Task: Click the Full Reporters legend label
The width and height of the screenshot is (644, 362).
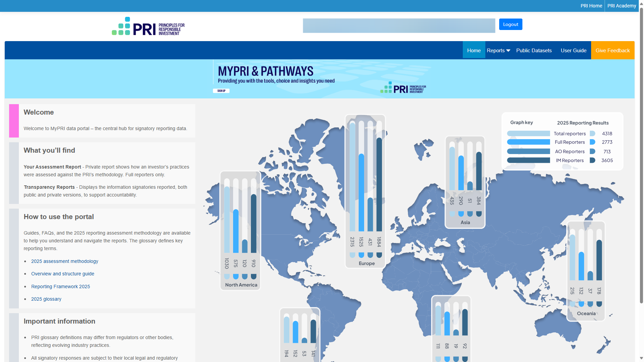Action: tap(570, 142)
